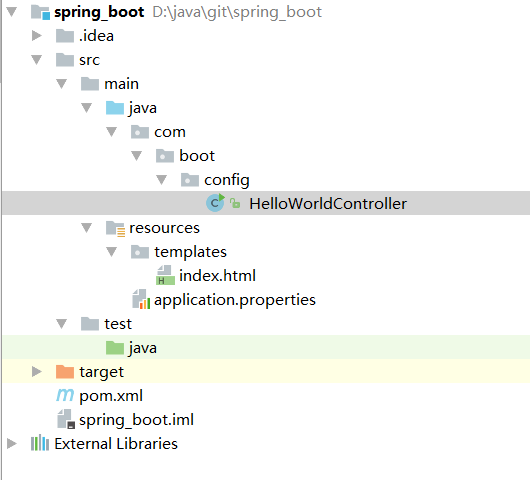Collapse the templates folder arrow
This screenshot has width=530, height=480.
(x=112, y=252)
